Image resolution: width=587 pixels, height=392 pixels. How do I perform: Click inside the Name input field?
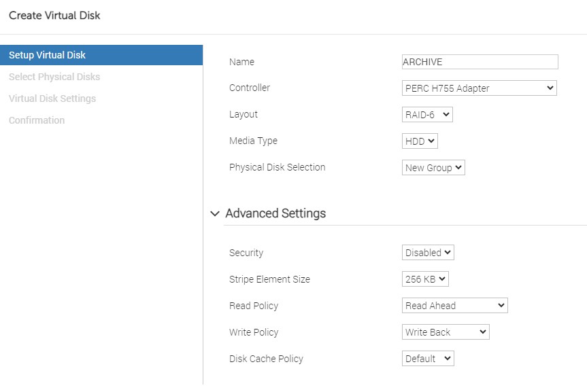(x=480, y=62)
